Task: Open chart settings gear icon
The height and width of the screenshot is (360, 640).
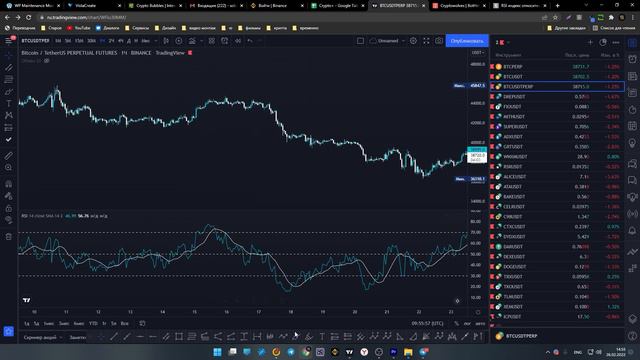Action: tap(413, 41)
